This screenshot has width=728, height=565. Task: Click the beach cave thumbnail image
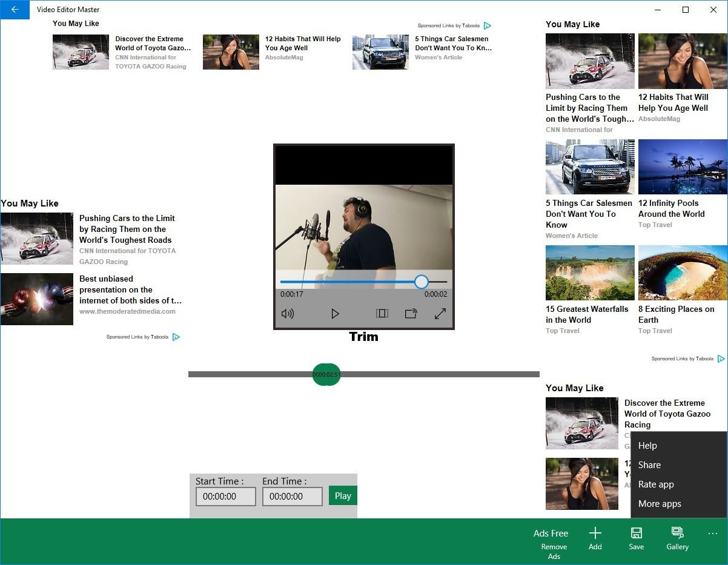pyautogui.click(x=683, y=273)
